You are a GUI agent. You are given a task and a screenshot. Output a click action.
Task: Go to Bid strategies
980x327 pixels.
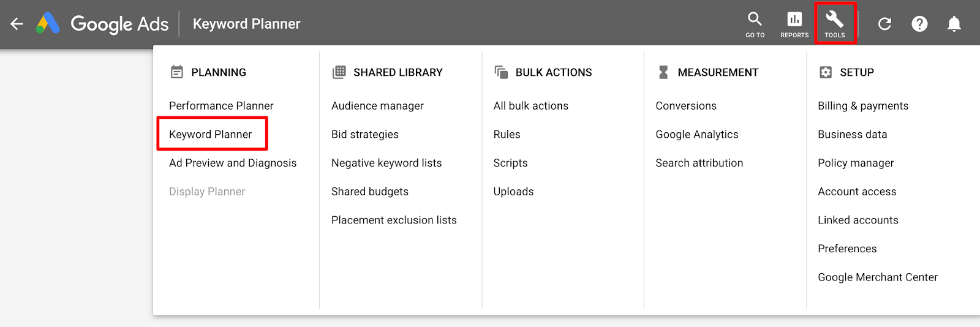[x=365, y=135]
